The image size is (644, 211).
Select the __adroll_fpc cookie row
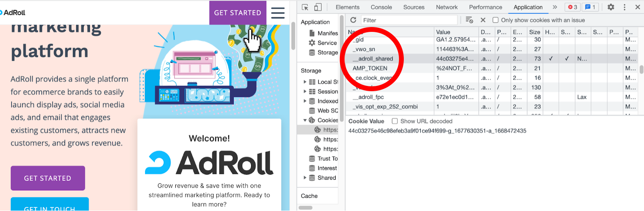pos(492,97)
